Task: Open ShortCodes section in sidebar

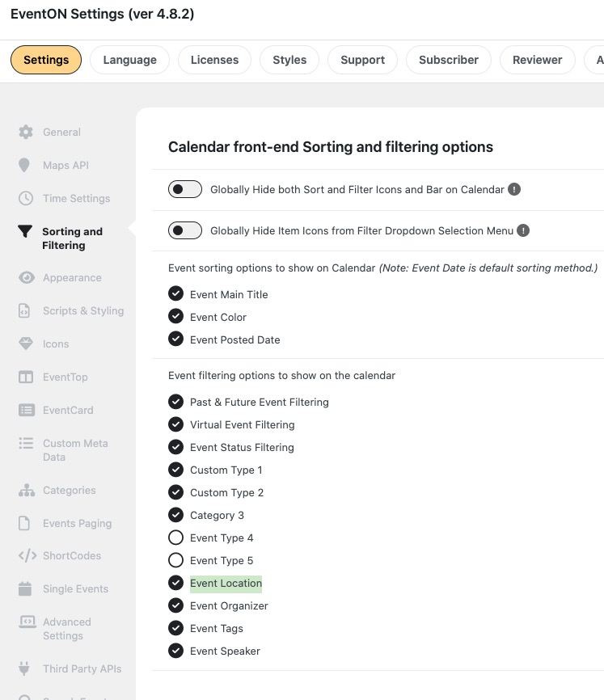Action: click(x=72, y=556)
